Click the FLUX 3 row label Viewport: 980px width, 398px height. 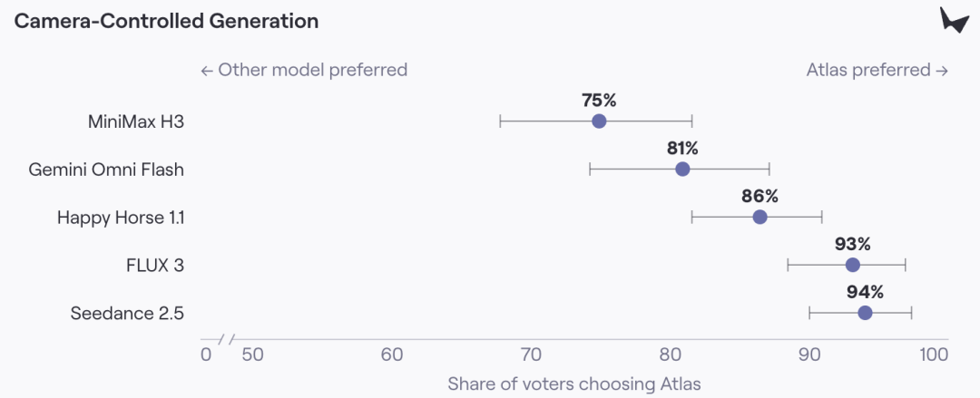click(x=155, y=266)
